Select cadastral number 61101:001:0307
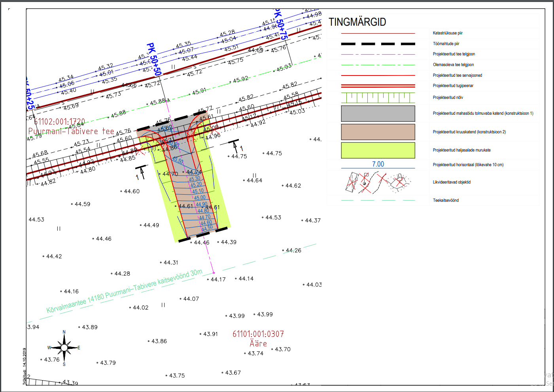This screenshot has height=392, width=554. click(258, 334)
